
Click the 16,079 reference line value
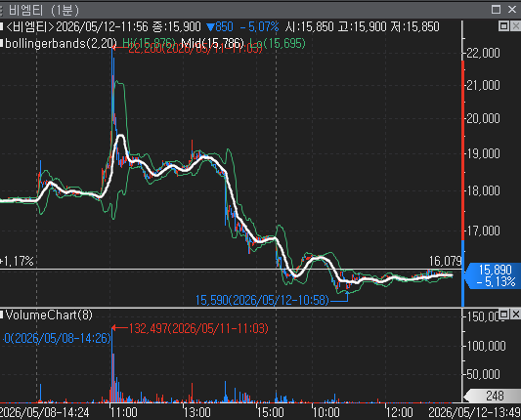click(x=445, y=262)
